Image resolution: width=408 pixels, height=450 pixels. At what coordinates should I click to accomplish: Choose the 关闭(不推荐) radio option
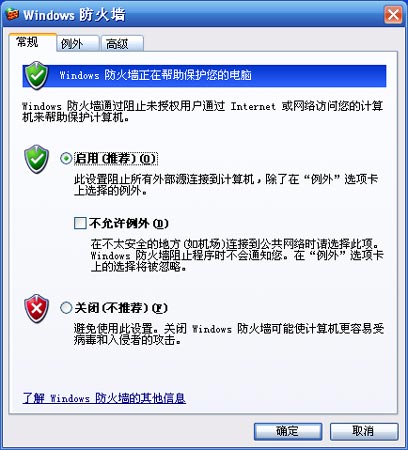[66, 308]
